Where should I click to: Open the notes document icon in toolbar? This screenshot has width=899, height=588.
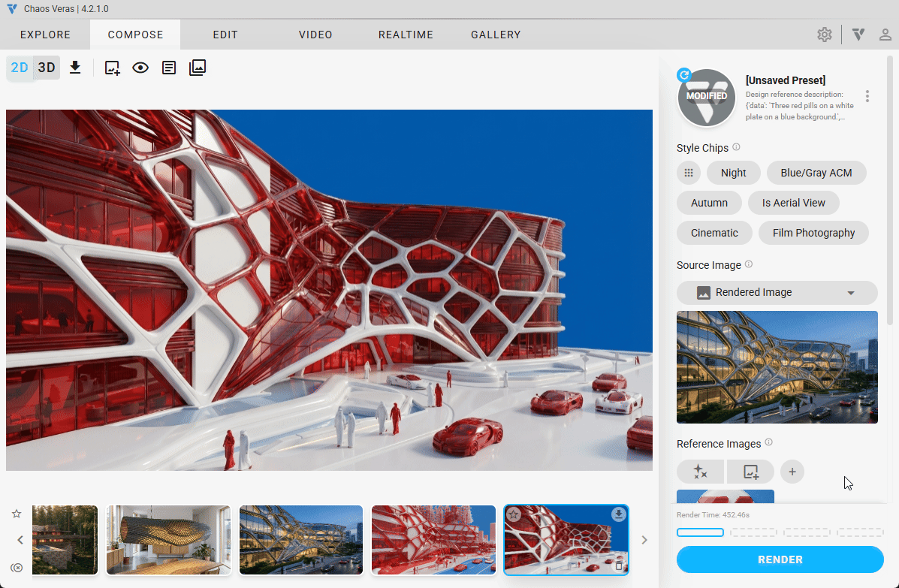170,68
